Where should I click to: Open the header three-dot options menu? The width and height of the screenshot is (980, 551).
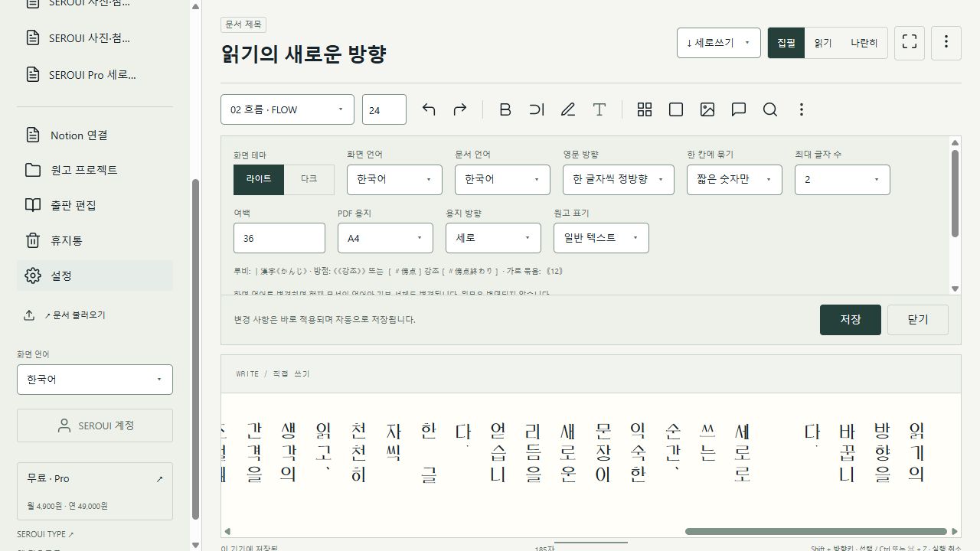[x=946, y=42]
